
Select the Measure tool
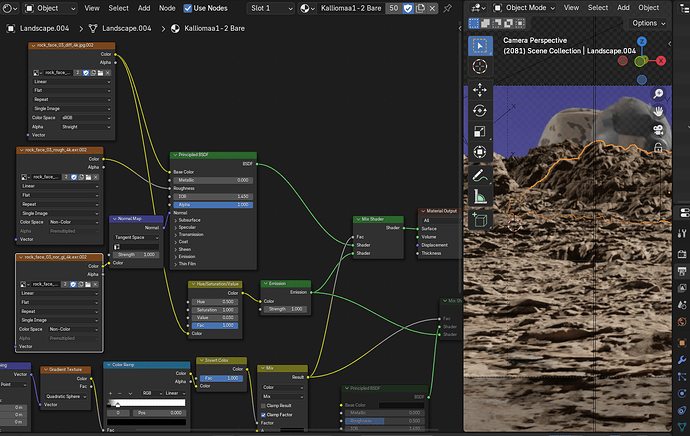(480, 196)
